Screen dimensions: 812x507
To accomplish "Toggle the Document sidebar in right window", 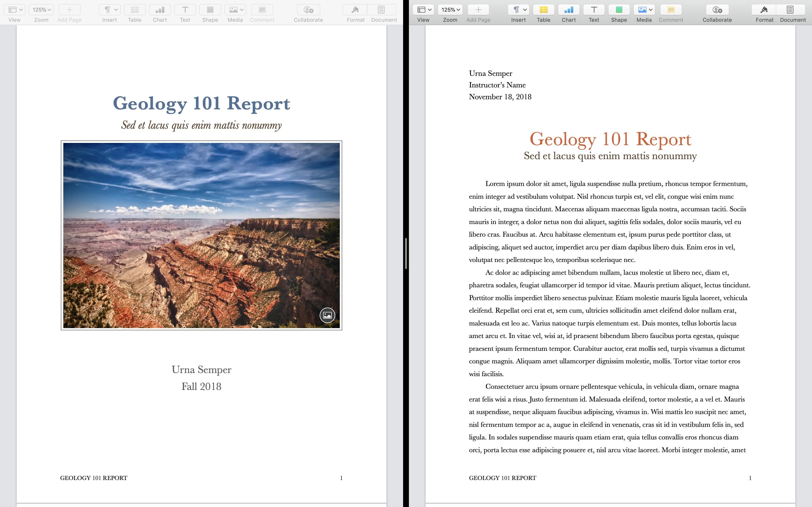I will click(790, 10).
